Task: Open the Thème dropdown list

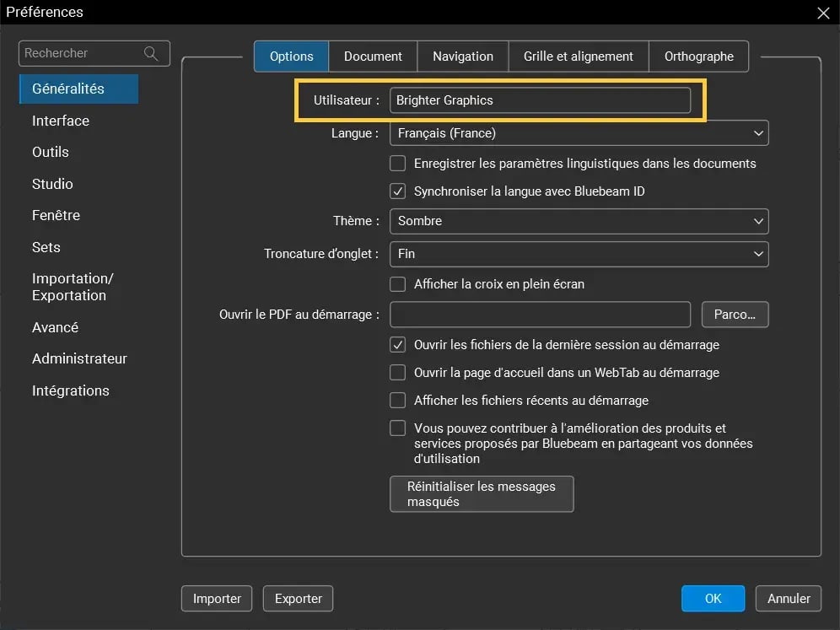Action: click(x=579, y=221)
